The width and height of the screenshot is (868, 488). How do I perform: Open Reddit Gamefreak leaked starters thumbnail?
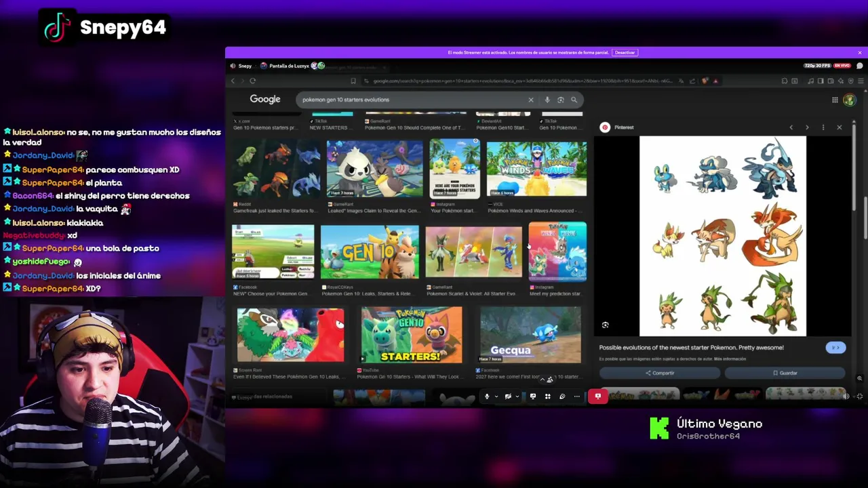point(277,169)
